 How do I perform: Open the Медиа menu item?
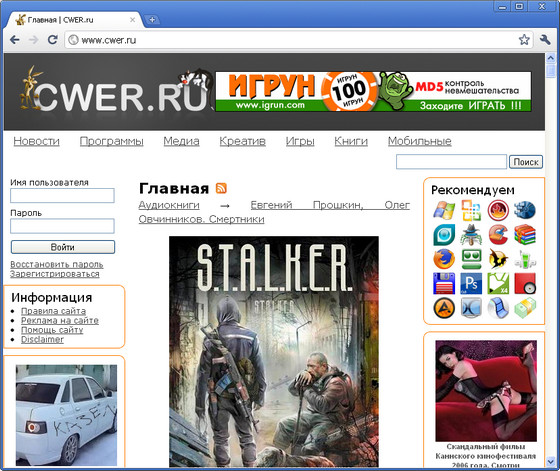coord(181,141)
